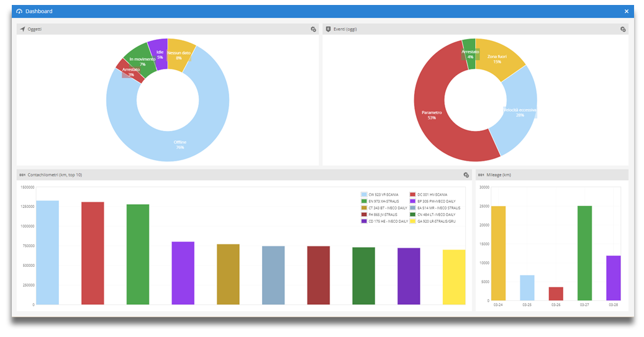Click the 03-28 date label
The height and width of the screenshot is (337, 644).
(x=613, y=305)
